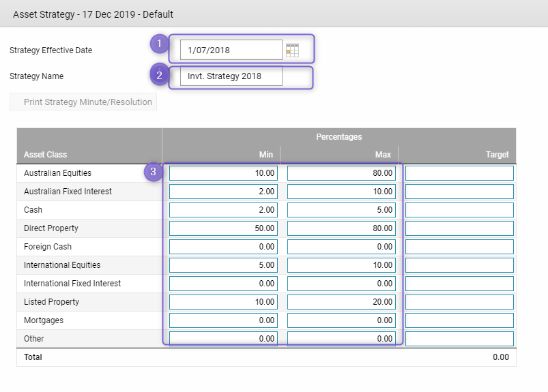Set Mortgages Target field
The width and height of the screenshot is (548, 392).
point(459,320)
